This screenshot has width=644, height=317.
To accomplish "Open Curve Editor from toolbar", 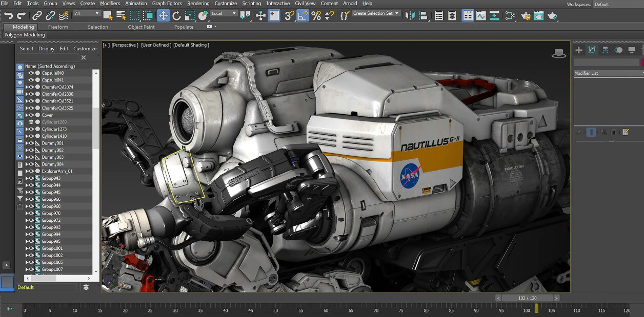I will 480,15.
